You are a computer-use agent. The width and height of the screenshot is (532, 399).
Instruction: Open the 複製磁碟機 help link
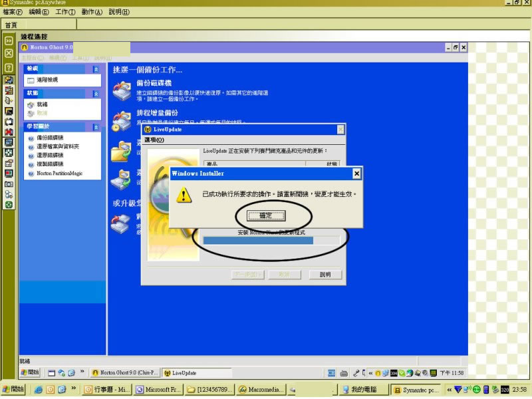coord(51,164)
